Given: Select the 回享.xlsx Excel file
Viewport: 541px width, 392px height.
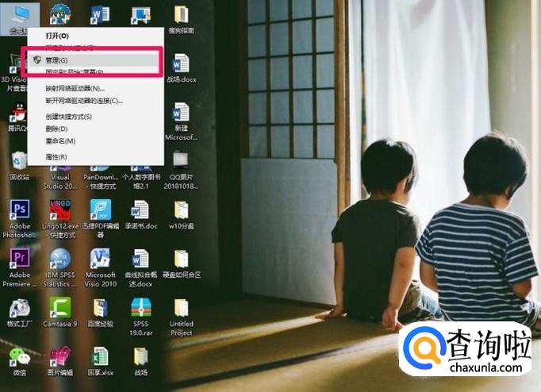Looking at the screenshot, I should [100, 357].
